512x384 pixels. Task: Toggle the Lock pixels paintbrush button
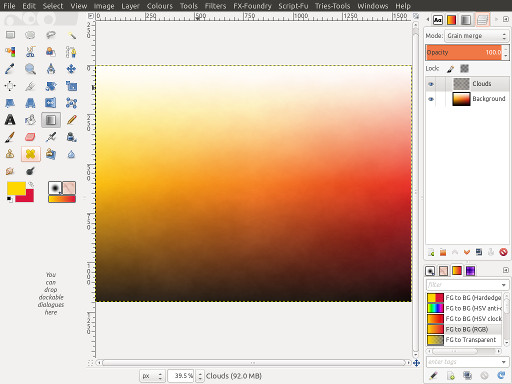tap(450, 69)
